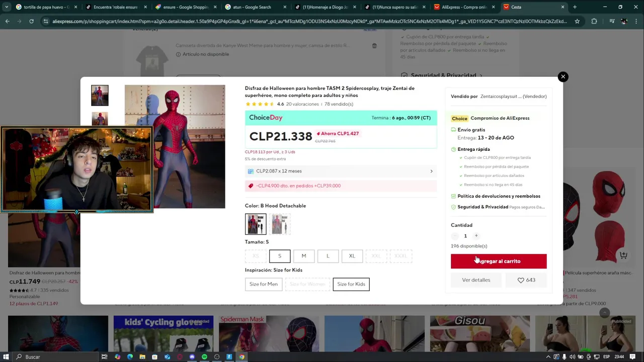This screenshot has width=644, height=362.
Task: Open kids' Cycling gloves ad card
Action: (x=163, y=334)
